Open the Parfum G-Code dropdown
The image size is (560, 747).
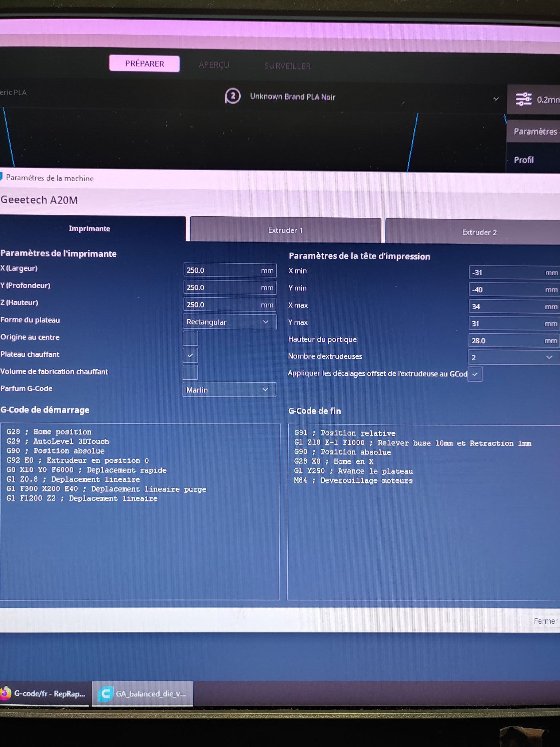coord(229,390)
